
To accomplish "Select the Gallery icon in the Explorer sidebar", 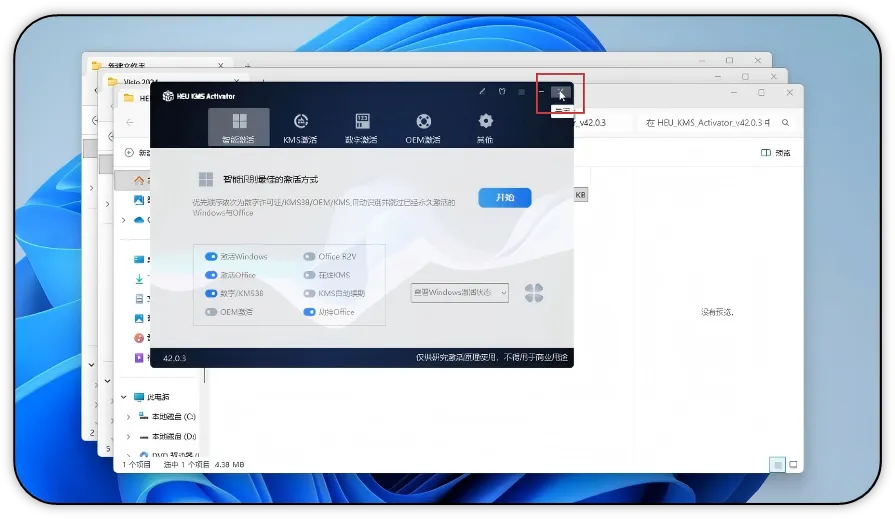I will [x=139, y=200].
